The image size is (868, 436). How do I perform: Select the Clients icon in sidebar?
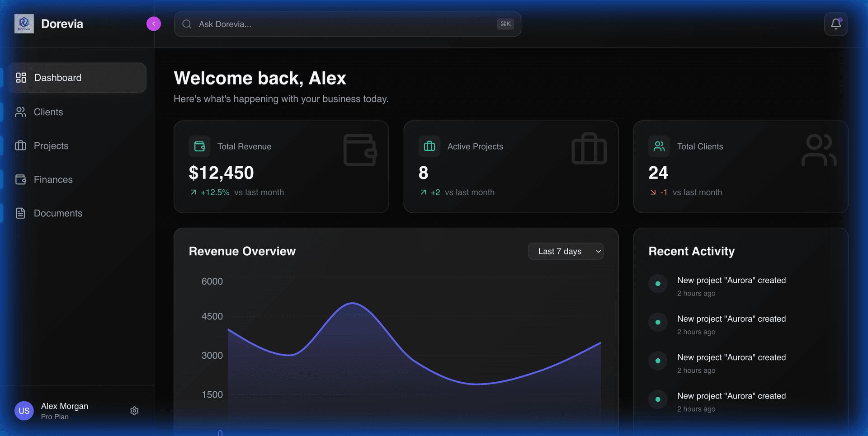[21, 112]
